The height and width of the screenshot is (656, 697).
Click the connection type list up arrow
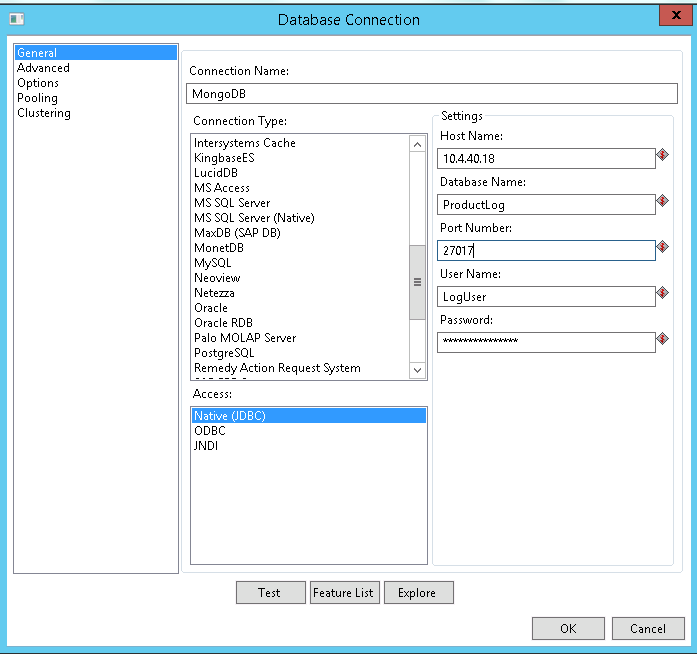pyautogui.click(x=417, y=144)
